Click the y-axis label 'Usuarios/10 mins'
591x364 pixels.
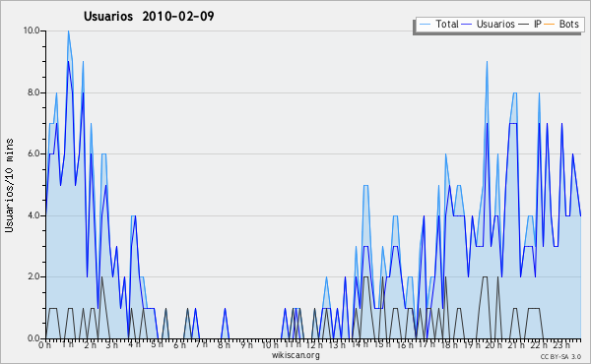[9, 185]
